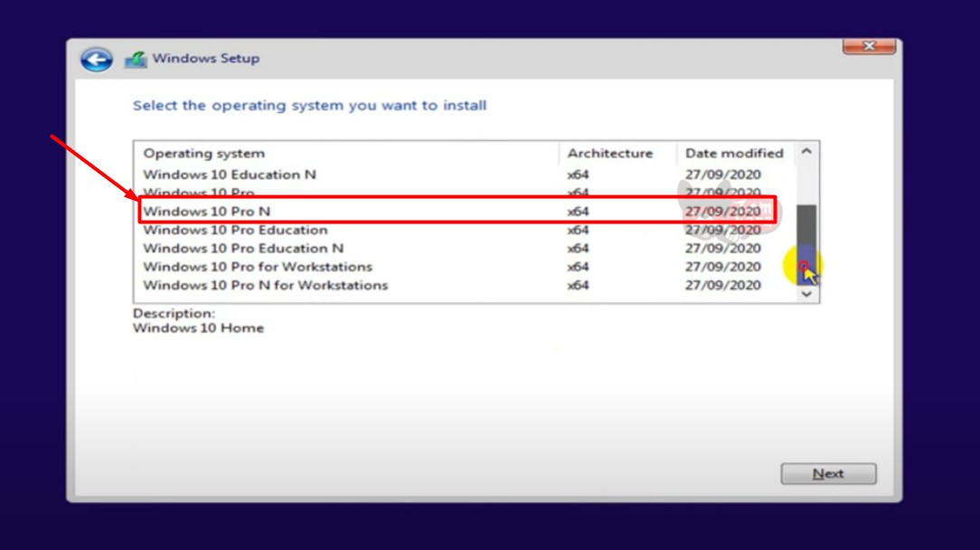980x550 pixels.
Task: Select the Windows 10 Pro N edition
Action: click(465, 212)
